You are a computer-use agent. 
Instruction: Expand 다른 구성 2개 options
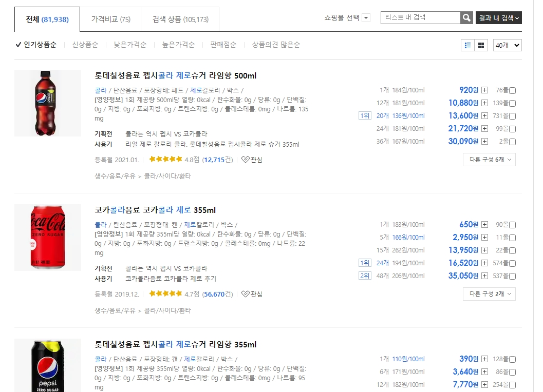click(490, 294)
